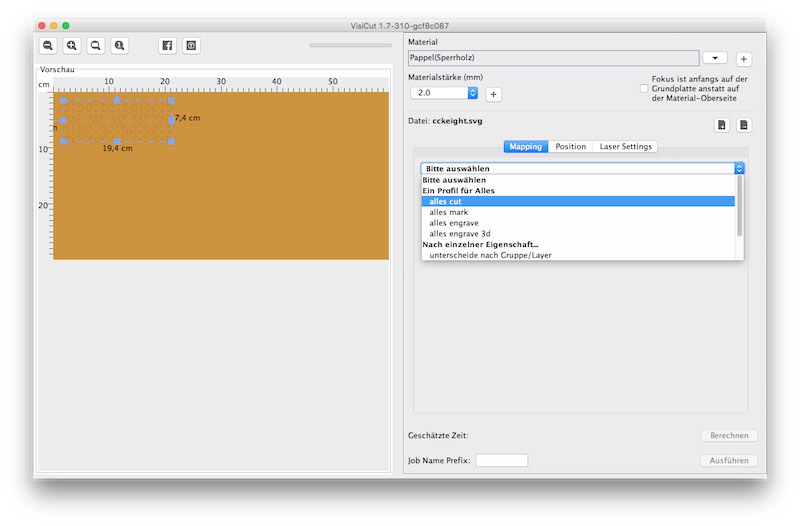Click the Ausführen button

pyautogui.click(x=729, y=461)
